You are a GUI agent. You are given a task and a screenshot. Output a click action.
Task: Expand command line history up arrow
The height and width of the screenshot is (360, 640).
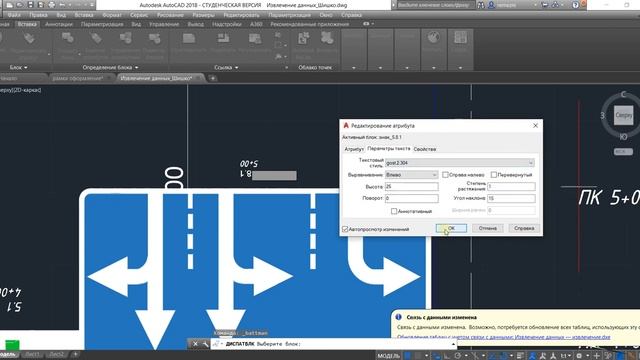point(453,344)
